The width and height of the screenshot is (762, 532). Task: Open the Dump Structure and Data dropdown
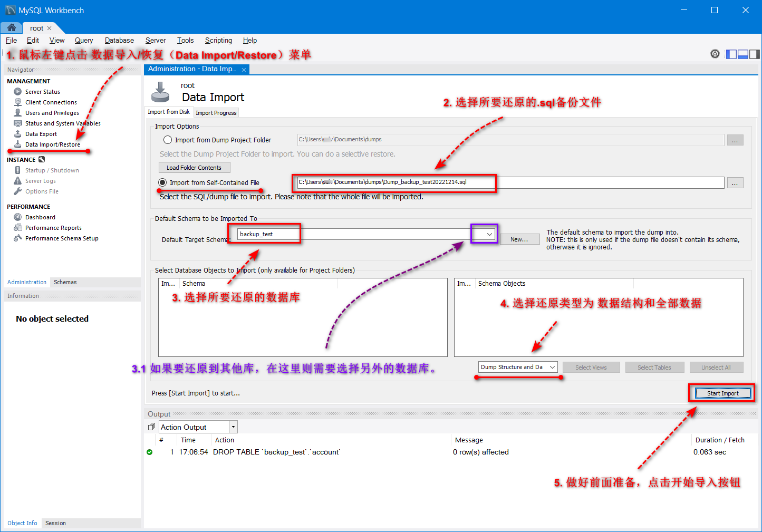[552, 367]
